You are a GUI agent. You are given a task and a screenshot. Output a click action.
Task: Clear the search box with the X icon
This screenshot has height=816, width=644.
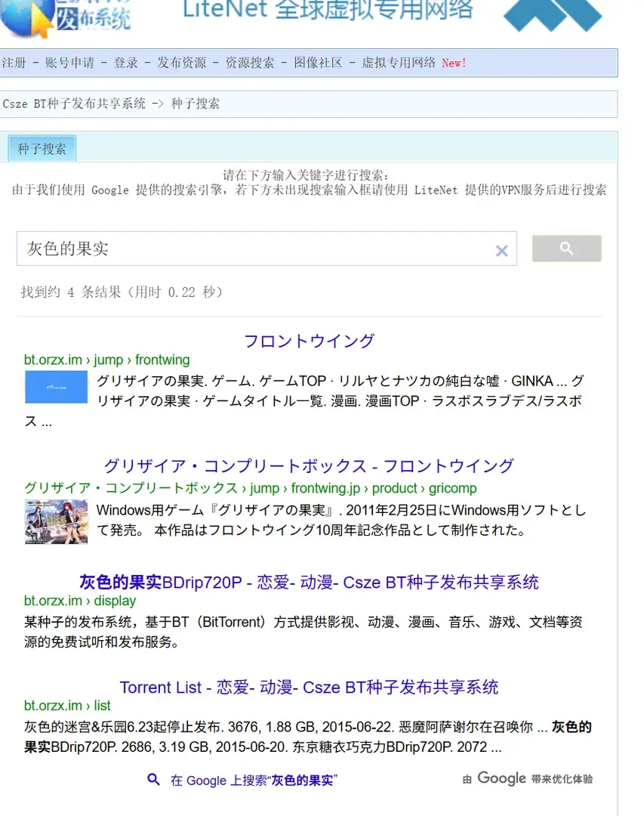tap(501, 251)
